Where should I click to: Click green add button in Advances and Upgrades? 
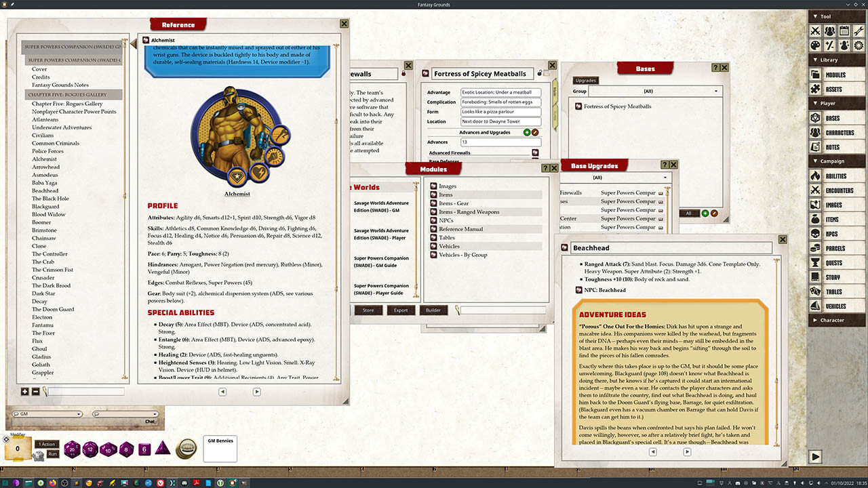pos(527,132)
